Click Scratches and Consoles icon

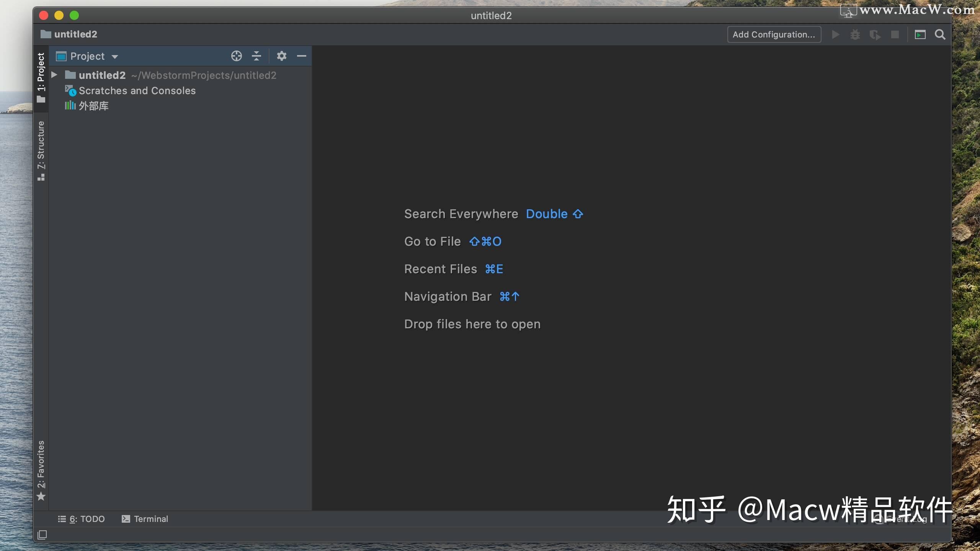tap(70, 91)
